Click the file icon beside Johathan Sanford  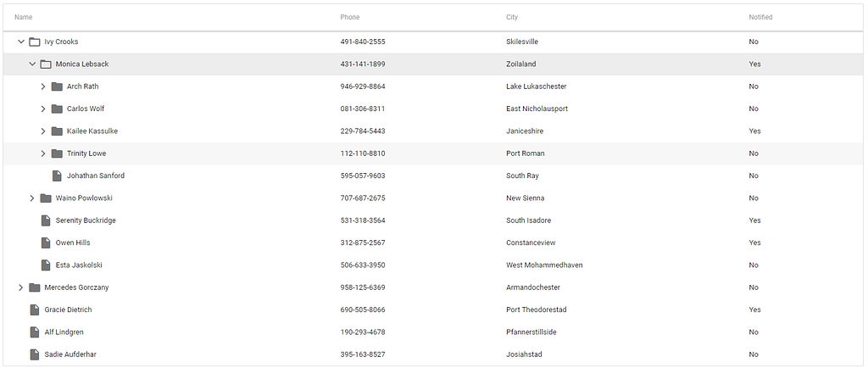(57, 176)
